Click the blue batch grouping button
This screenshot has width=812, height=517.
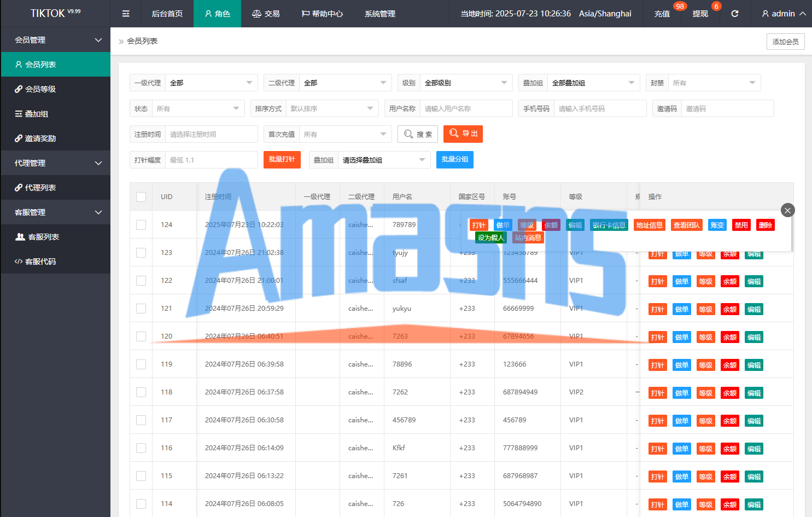tap(455, 160)
